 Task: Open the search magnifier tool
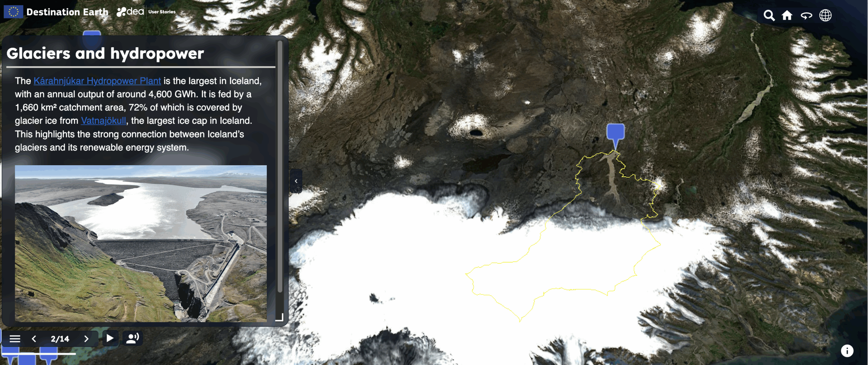(x=769, y=15)
